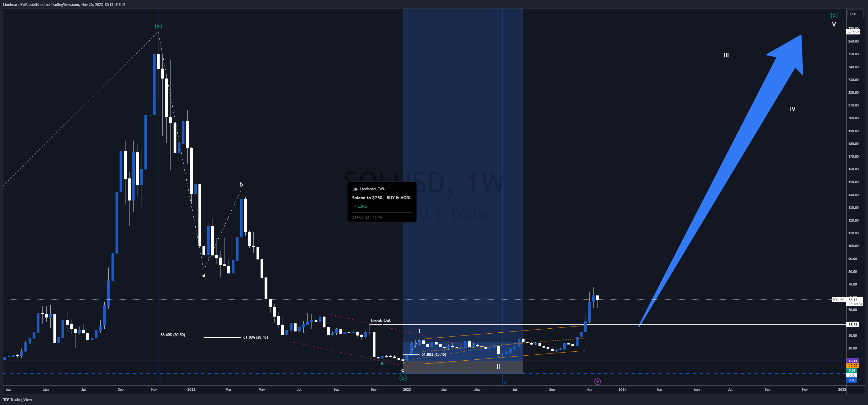This screenshot has height=405, width=868.
Task: Select the white lowercase 'a' wave label
Action: pyautogui.click(x=203, y=275)
